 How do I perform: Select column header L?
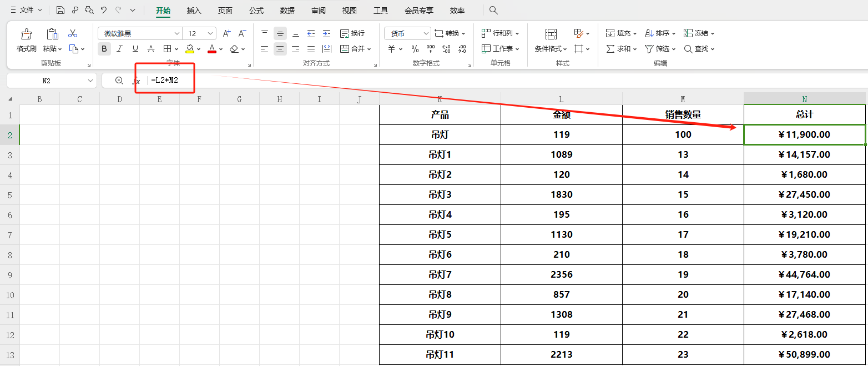[x=561, y=99]
